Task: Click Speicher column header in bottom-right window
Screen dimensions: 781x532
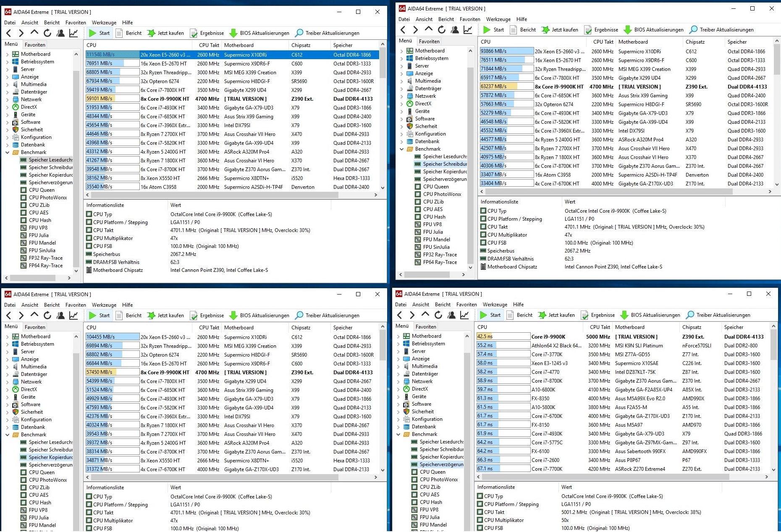Action: pyautogui.click(x=746, y=327)
